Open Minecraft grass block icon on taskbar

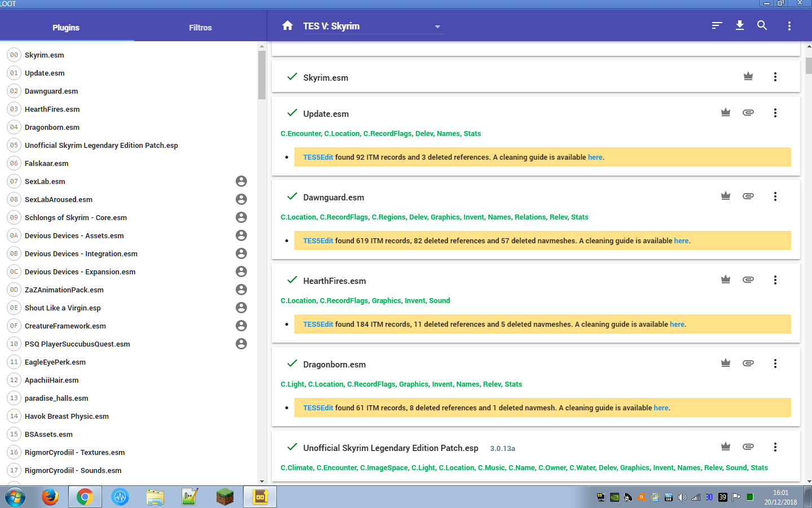[x=225, y=497]
